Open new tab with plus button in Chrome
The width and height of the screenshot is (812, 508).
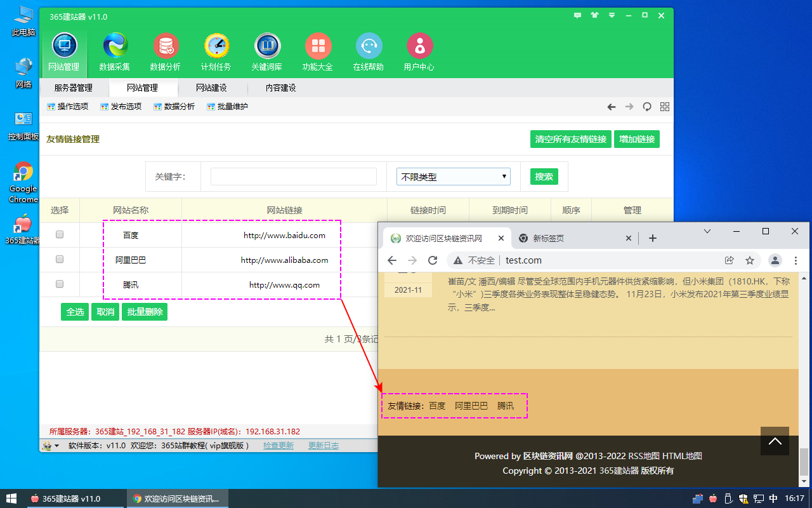653,238
